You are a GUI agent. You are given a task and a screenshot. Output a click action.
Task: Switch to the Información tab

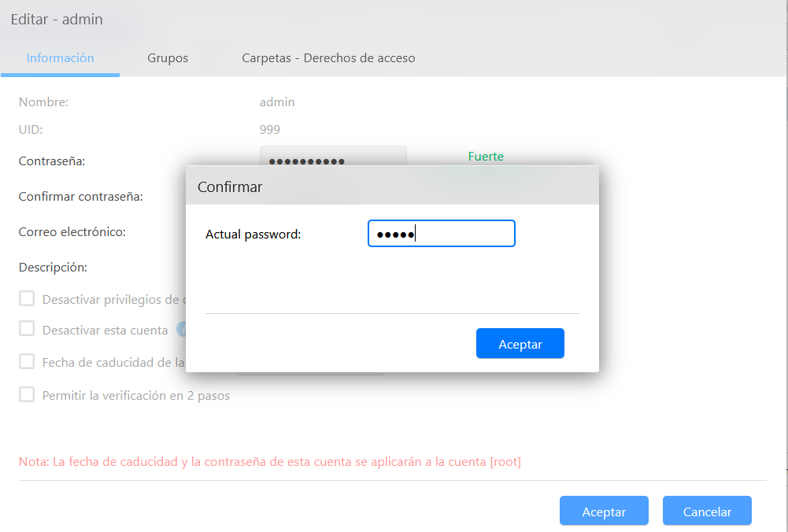(60, 58)
